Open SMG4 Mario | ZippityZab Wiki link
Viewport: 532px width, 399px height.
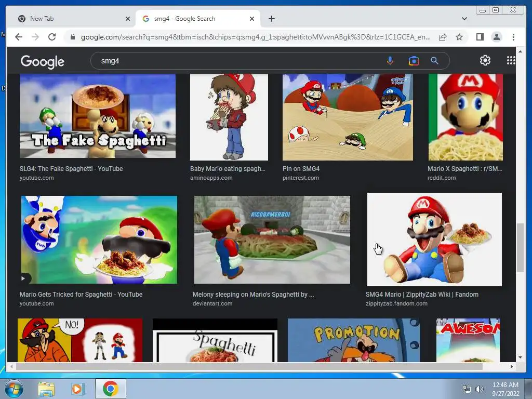pos(422,295)
